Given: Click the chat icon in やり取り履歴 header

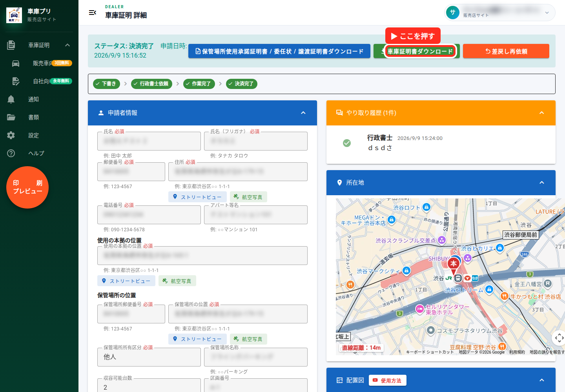Looking at the screenshot, I should click(339, 113).
